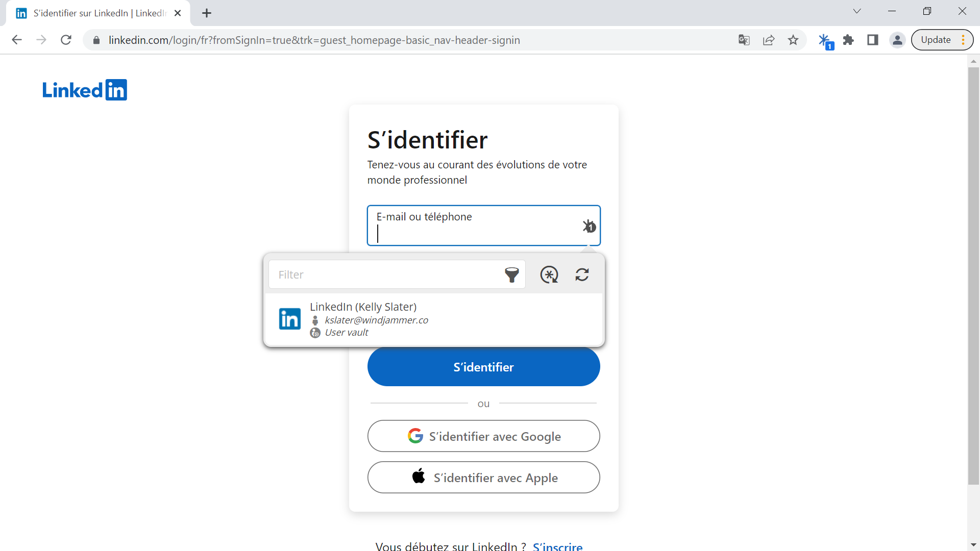Click the browser forward arrow
This screenshot has height=551, width=980.
(41, 40)
